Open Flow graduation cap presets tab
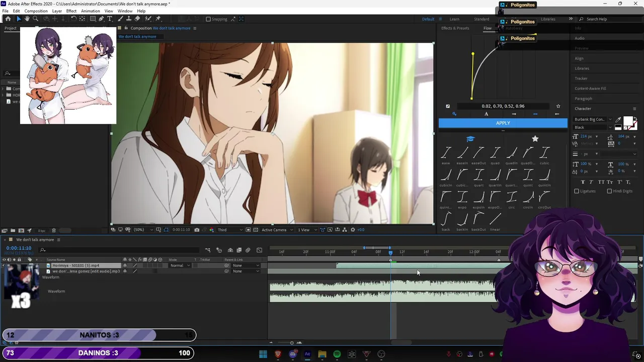644x362 pixels. point(470,139)
